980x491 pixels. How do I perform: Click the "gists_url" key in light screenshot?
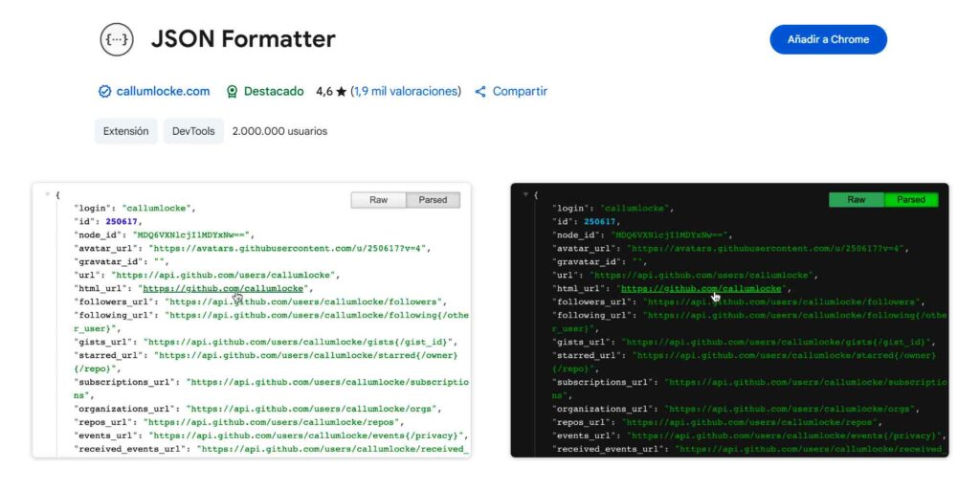click(103, 343)
